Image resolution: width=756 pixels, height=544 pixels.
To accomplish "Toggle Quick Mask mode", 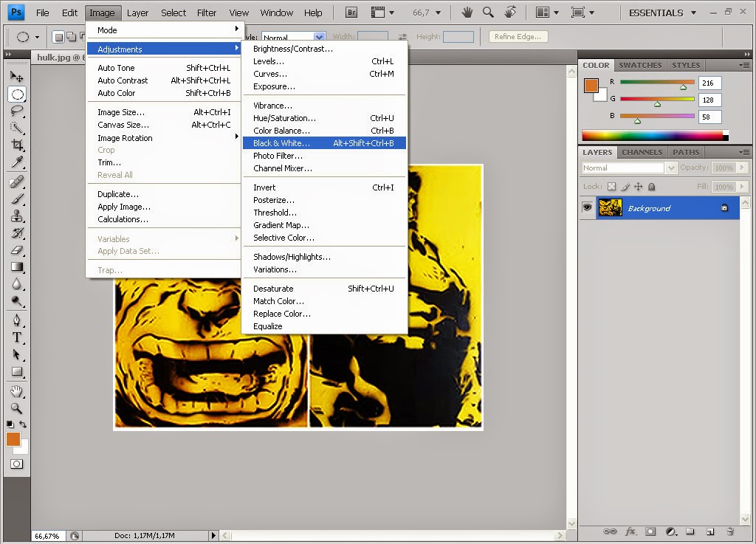I will 16,464.
